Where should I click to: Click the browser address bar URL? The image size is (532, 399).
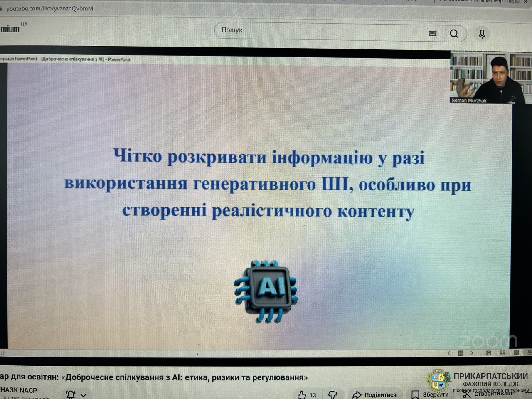pyautogui.click(x=50, y=8)
